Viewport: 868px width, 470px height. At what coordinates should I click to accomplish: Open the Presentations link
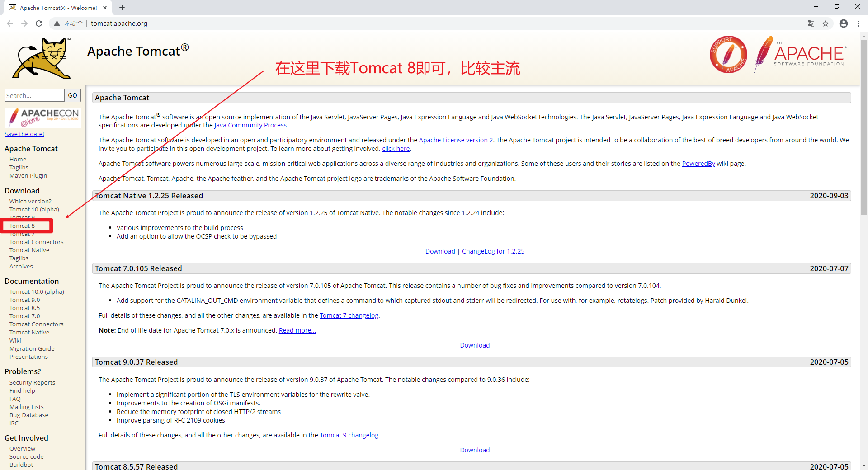[x=28, y=357]
